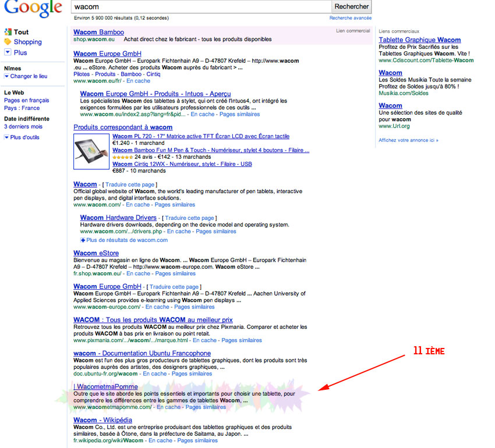Open Pages similaires for the Wikipédia result

(197, 440)
